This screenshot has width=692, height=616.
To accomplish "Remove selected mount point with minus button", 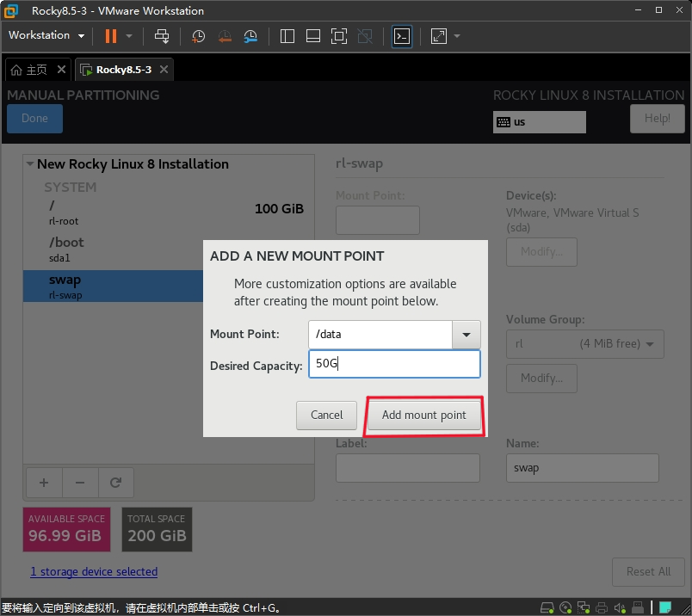I will pyautogui.click(x=80, y=483).
